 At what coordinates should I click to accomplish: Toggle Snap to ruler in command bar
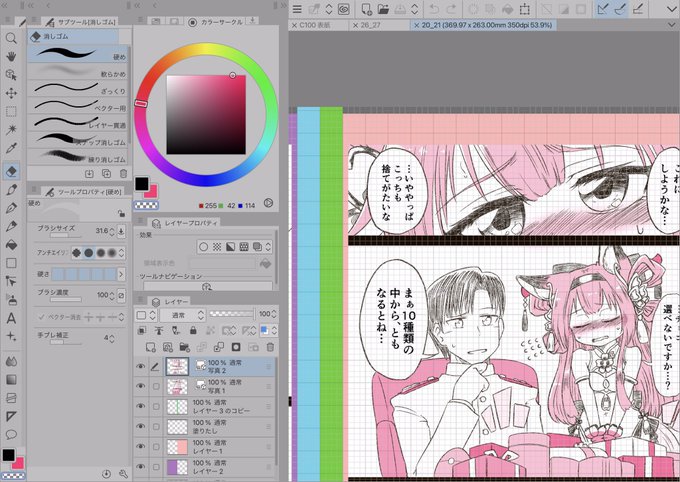coord(603,9)
